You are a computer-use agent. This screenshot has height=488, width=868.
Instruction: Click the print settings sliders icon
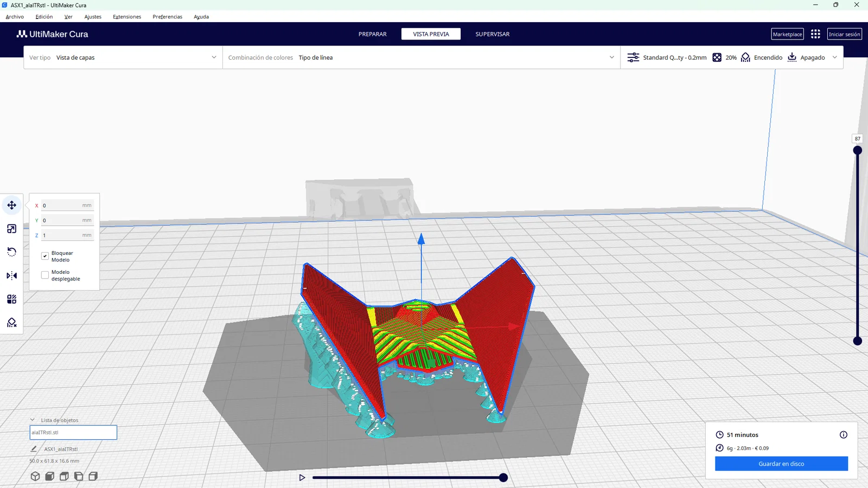click(633, 57)
